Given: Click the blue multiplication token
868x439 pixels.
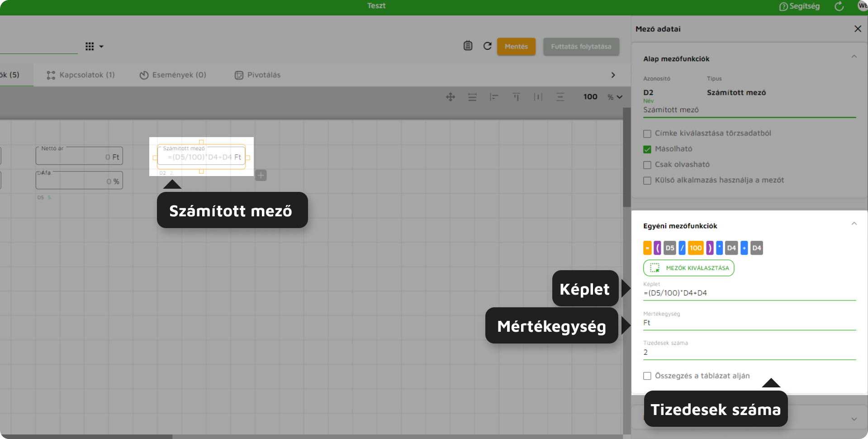Looking at the screenshot, I should point(720,248).
